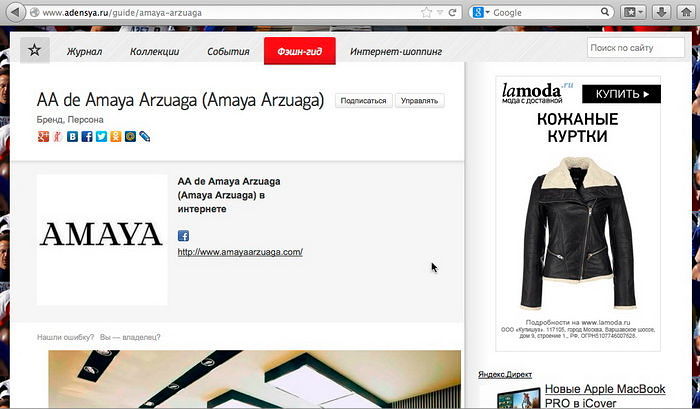Go to the browser home page
700x409 pixels.
point(686,12)
